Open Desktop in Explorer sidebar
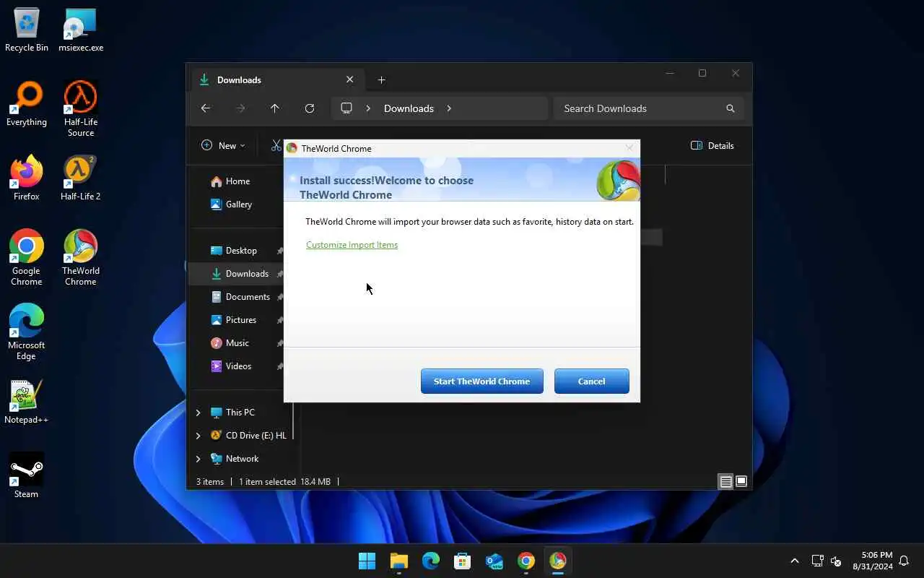Screen dimensions: 924x578 [x=241, y=251]
